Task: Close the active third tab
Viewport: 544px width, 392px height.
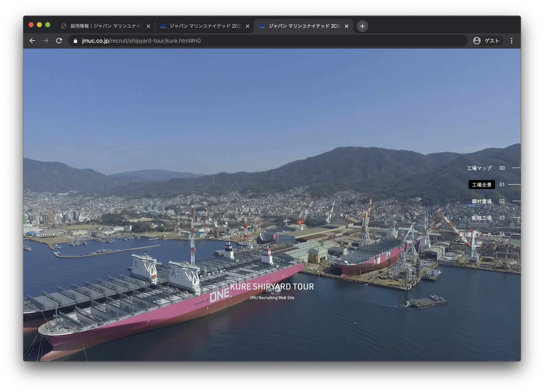Action: click(x=347, y=26)
